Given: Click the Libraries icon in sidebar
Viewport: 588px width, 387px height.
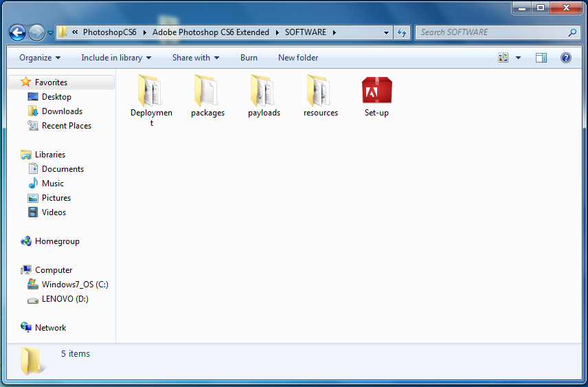Looking at the screenshot, I should [x=26, y=154].
